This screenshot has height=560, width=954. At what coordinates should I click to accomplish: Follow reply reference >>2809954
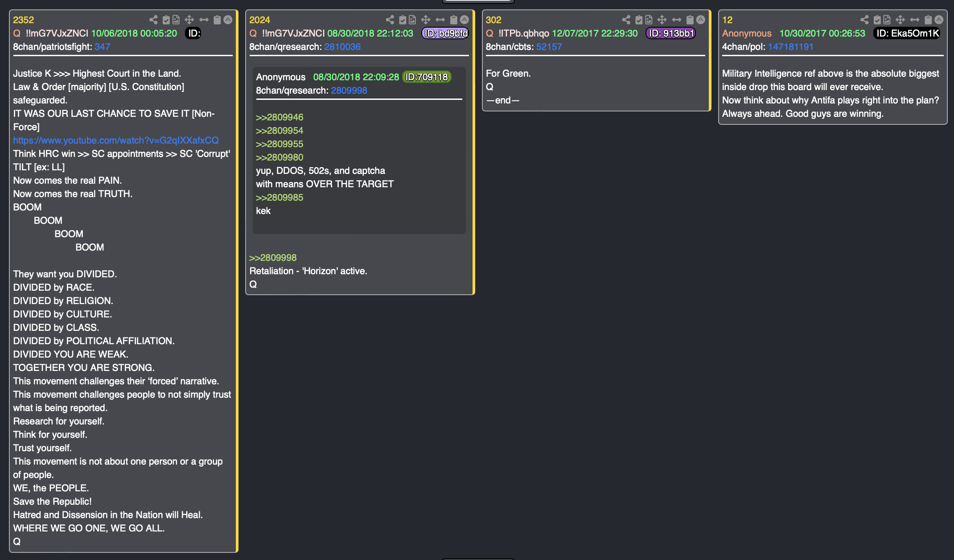tap(280, 131)
